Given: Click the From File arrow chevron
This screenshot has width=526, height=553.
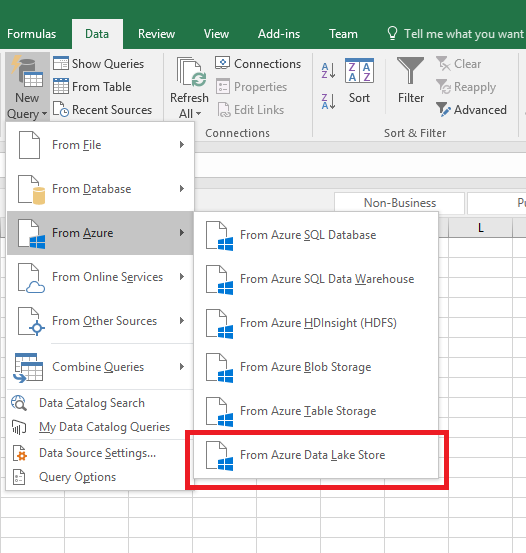Looking at the screenshot, I should click(182, 145).
